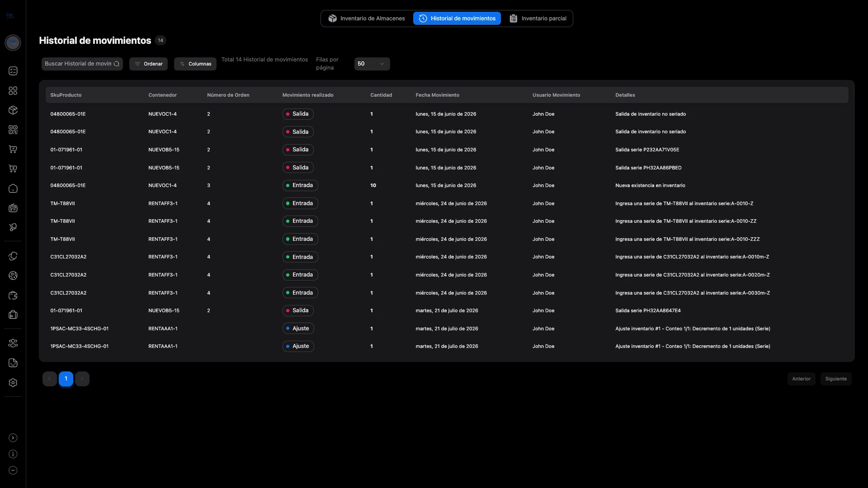Viewport: 868px width, 488px height.
Task: Open the checklist tasks icon in sidebar
Action: 13,71
